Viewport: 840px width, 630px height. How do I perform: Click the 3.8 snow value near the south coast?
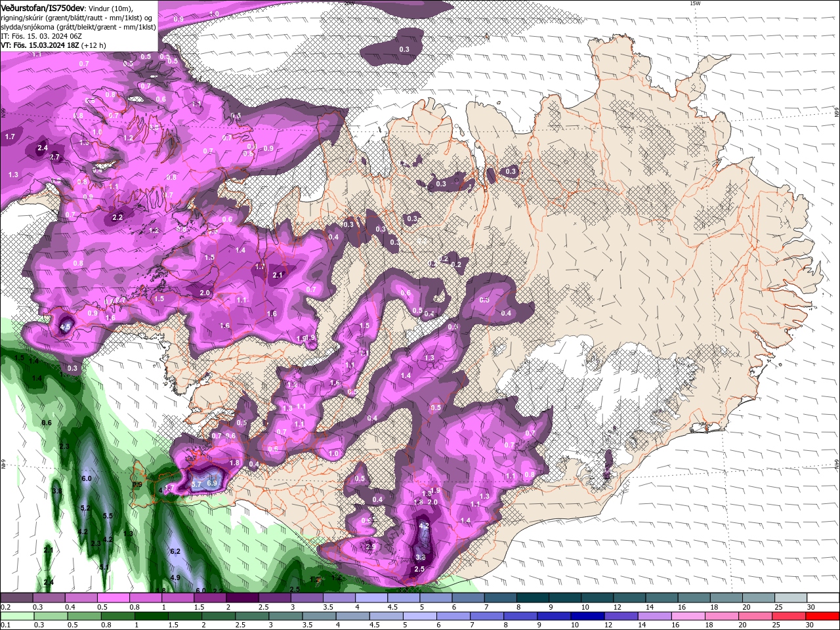pos(421,557)
